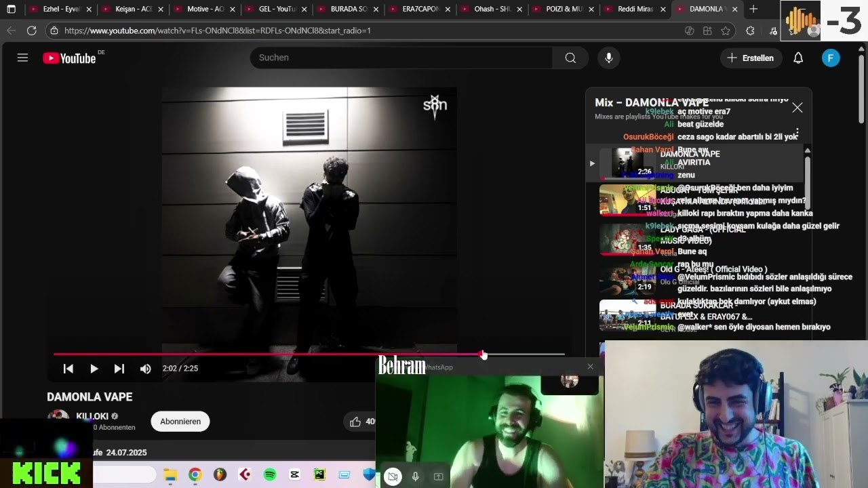Toggle the WhatsApp call camera

(x=393, y=476)
